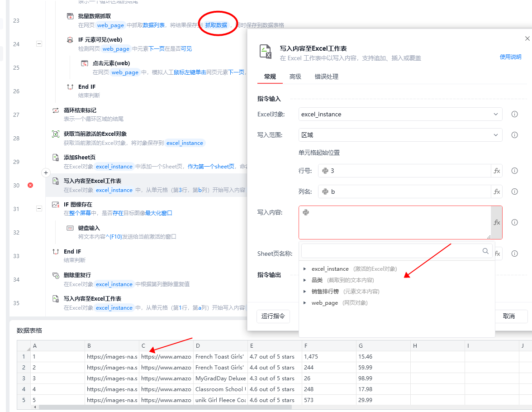
Task: Click the 行号 input field
Action: 404,171
